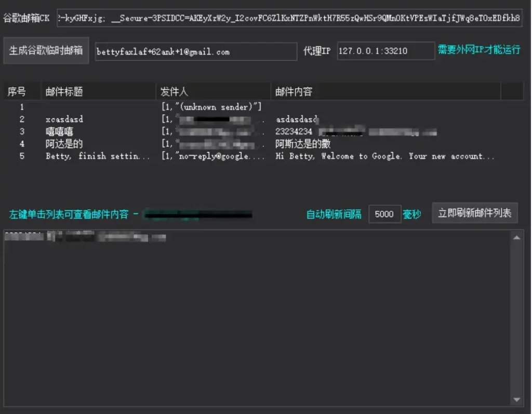
Task: Click row number 5 in the list
Action: (x=22, y=156)
